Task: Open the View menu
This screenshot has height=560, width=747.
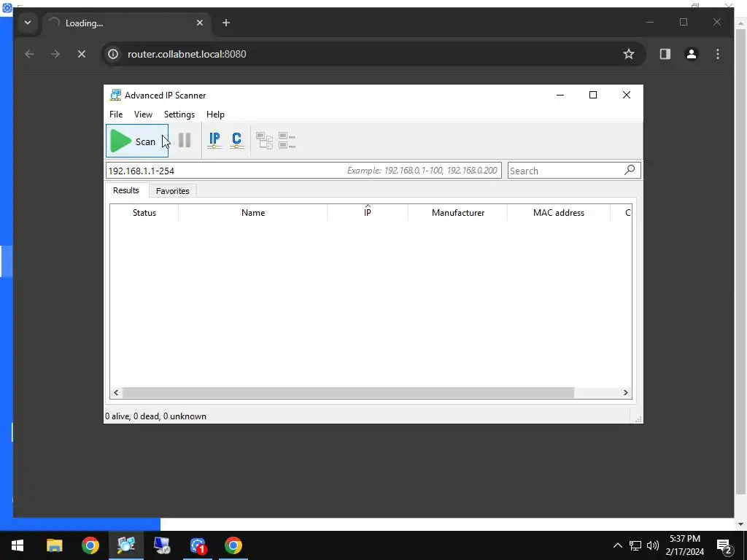Action: pyautogui.click(x=143, y=114)
